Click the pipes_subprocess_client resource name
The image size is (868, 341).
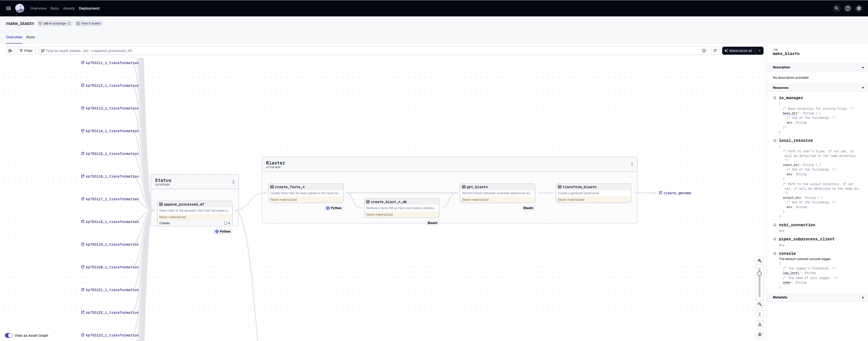[806, 239]
